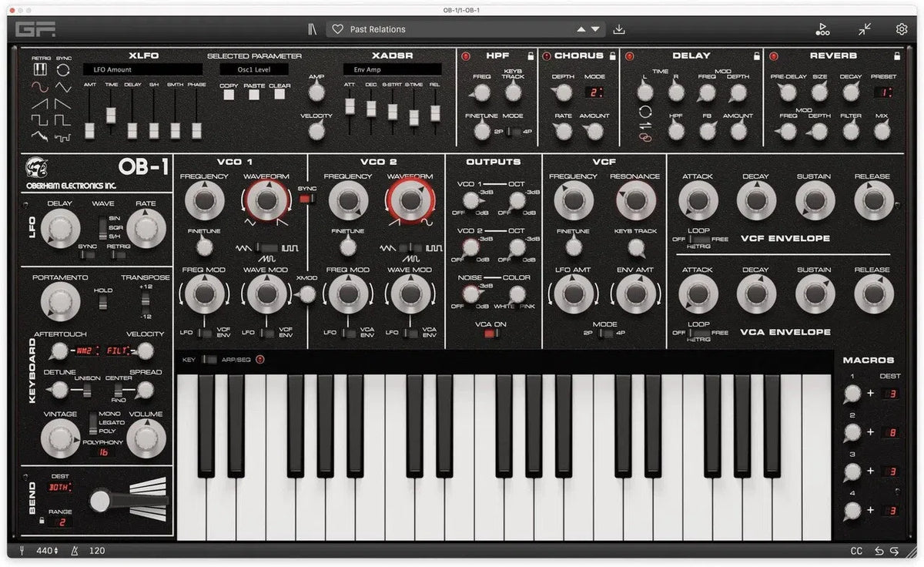Select the sine wave shape in XLFO panel
This screenshot has width=924, height=567.
[x=38, y=87]
